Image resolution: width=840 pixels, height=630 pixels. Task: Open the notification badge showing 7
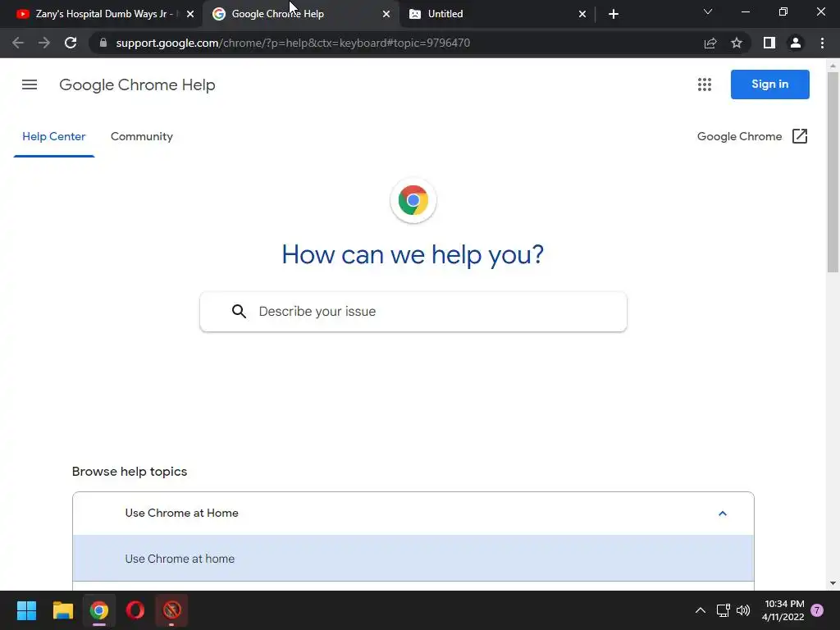click(818, 610)
